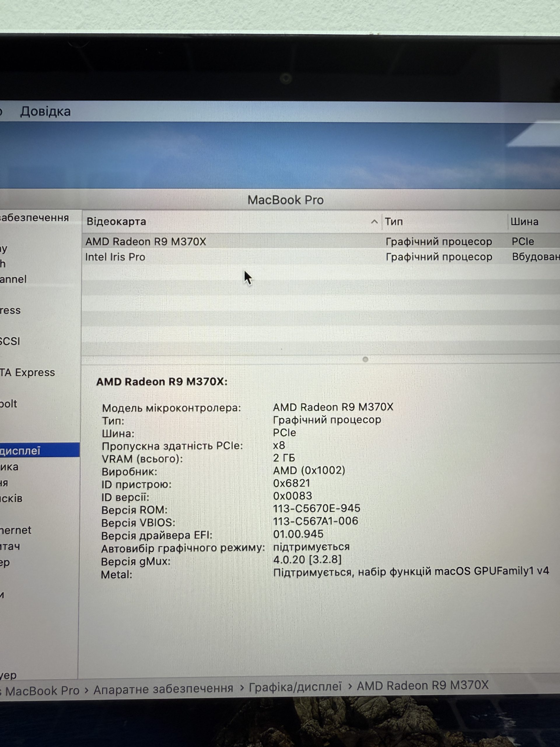Viewport: 560px width, 747px height.
Task: Select the sidebar item ending in итач
Action: pyautogui.click(x=10, y=546)
